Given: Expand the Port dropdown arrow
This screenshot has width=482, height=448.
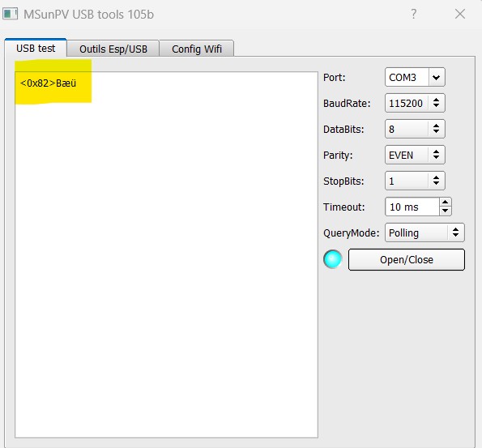Looking at the screenshot, I should [x=436, y=77].
